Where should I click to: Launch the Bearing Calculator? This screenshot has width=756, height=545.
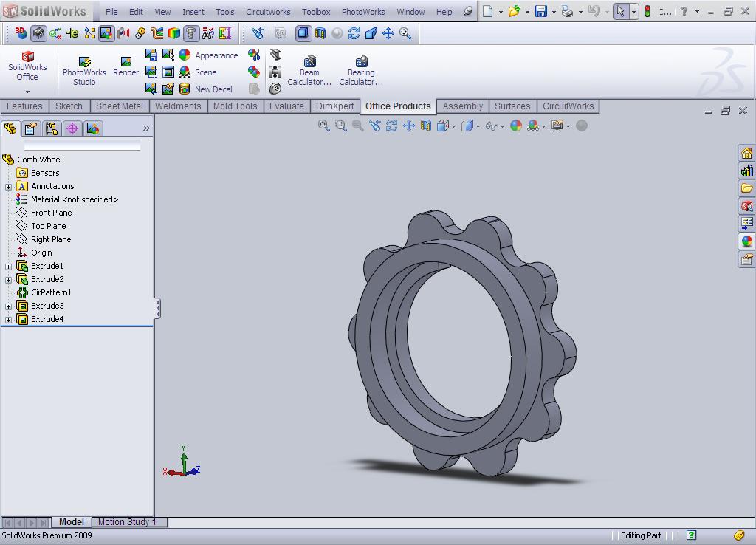pos(360,70)
